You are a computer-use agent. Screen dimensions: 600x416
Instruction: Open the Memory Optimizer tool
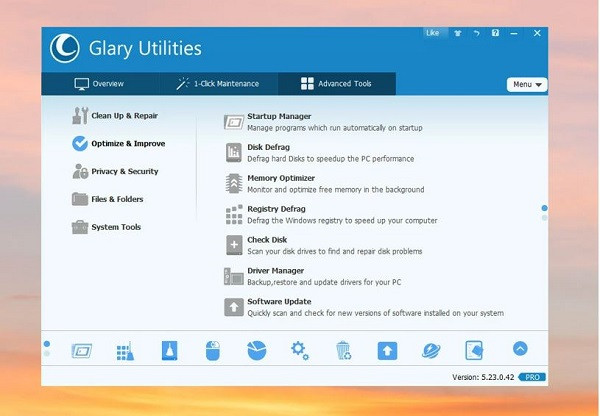(x=324, y=184)
